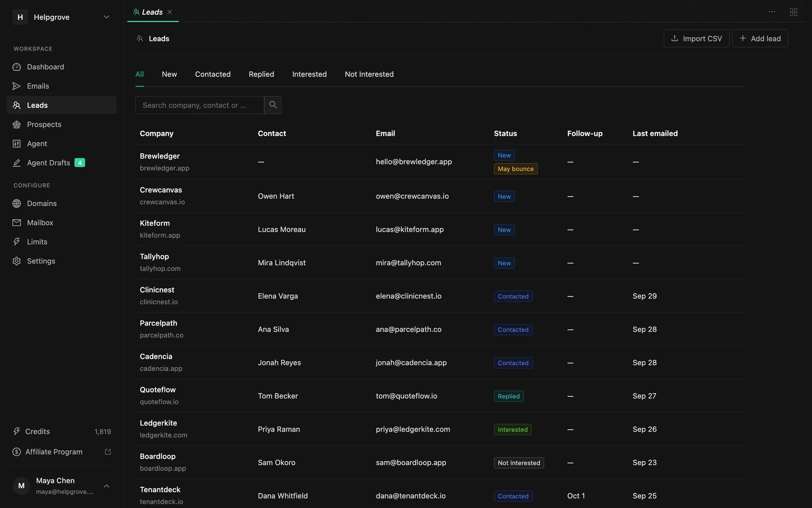
Task: Switch to the Not Interested tab
Action: click(x=369, y=74)
